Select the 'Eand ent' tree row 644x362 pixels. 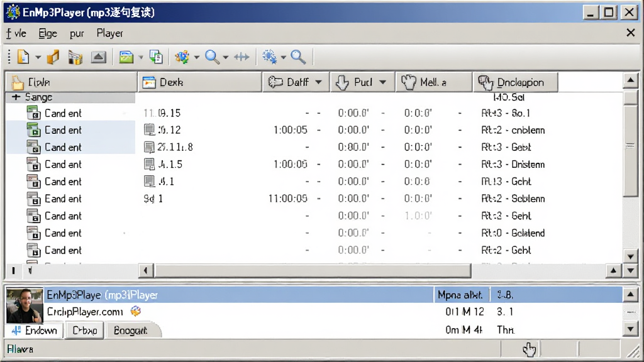point(70,199)
